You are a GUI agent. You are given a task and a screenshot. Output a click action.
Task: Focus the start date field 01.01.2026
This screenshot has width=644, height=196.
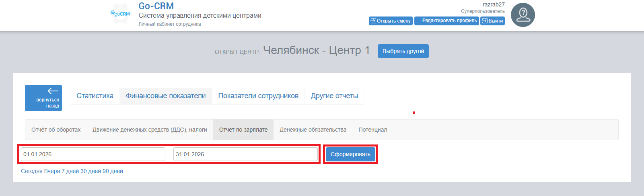[x=93, y=154]
